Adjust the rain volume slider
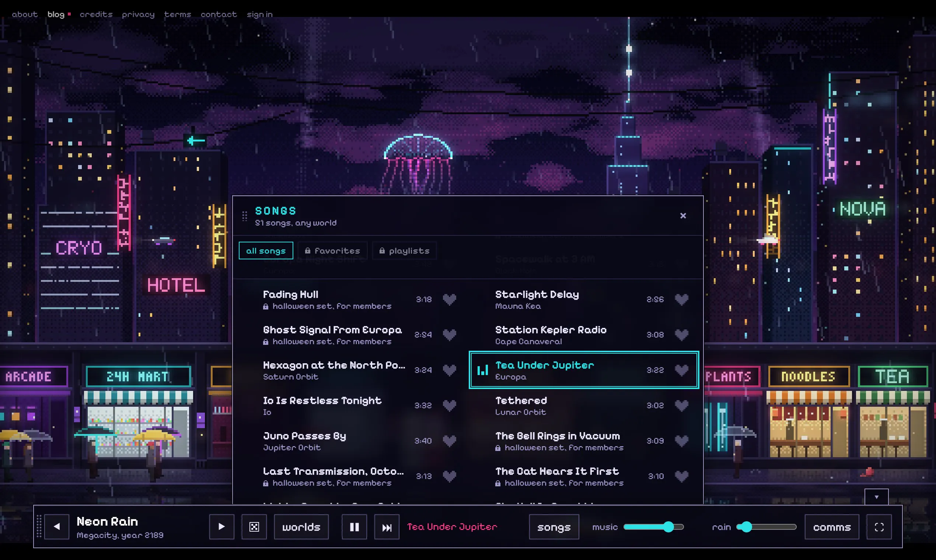 pyautogui.click(x=766, y=527)
